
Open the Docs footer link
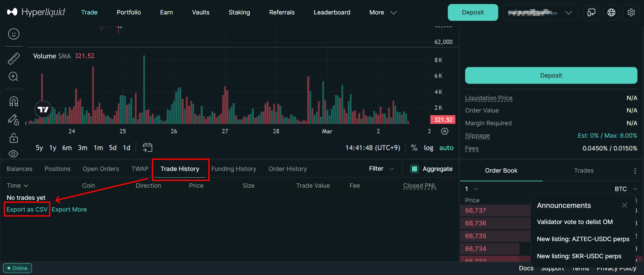click(x=526, y=268)
